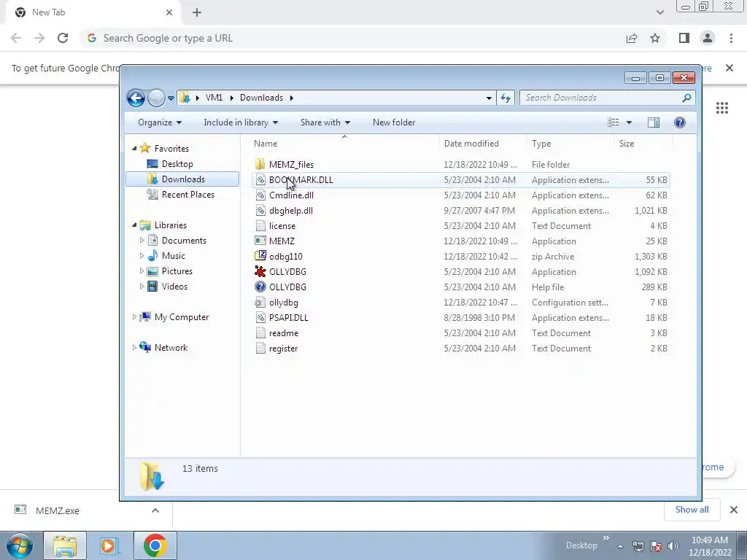Expand the Pictures library node
The width and height of the screenshot is (747, 560).
click(x=142, y=271)
